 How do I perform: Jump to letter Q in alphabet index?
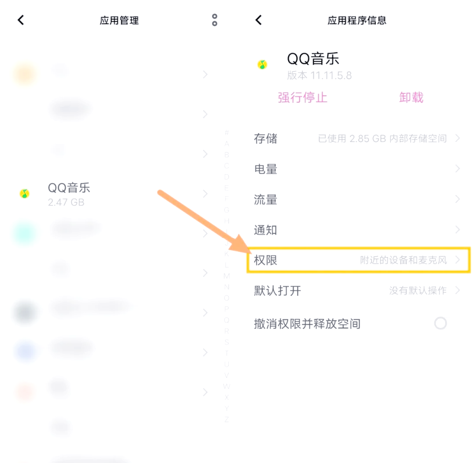227,320
